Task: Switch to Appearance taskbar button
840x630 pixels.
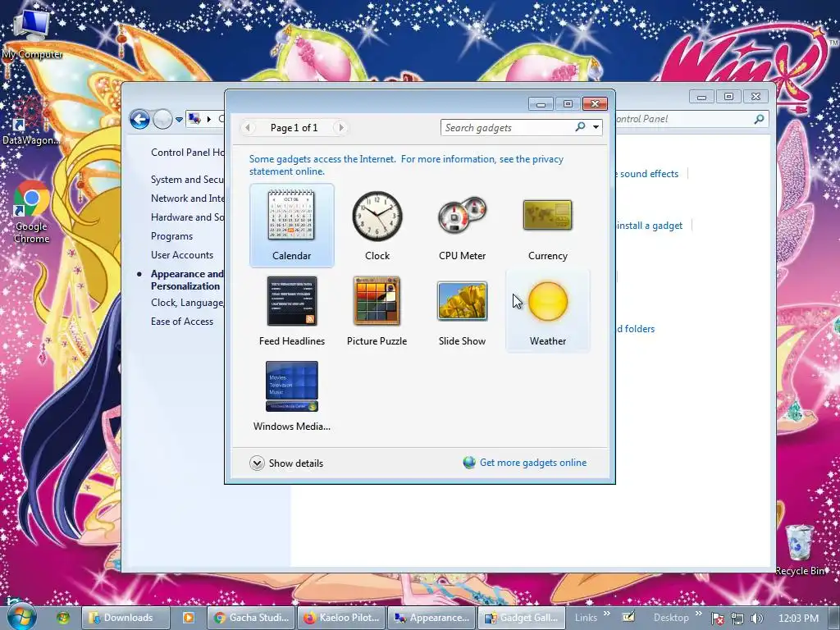Action: tap(431, 618)
